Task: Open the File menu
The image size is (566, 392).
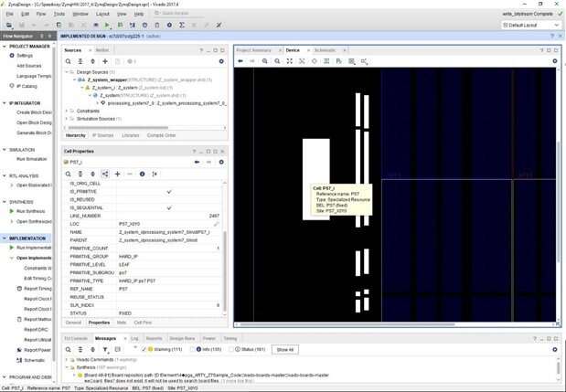Action: pos(10,14)
